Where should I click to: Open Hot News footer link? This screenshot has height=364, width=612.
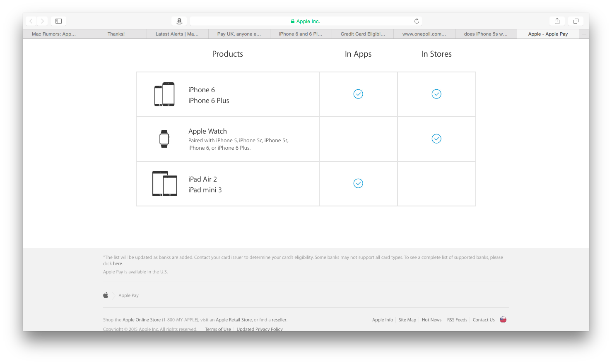click(x=431, y=320)
